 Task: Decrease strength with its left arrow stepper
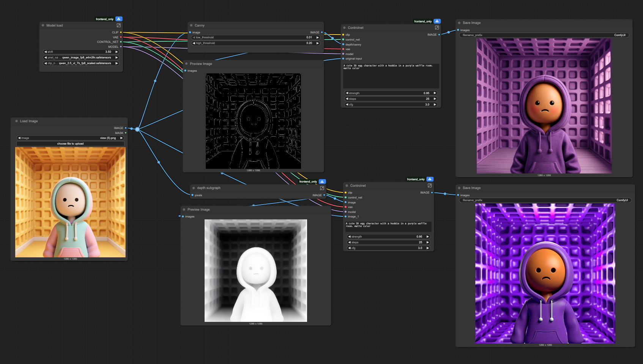pos(347,93)
